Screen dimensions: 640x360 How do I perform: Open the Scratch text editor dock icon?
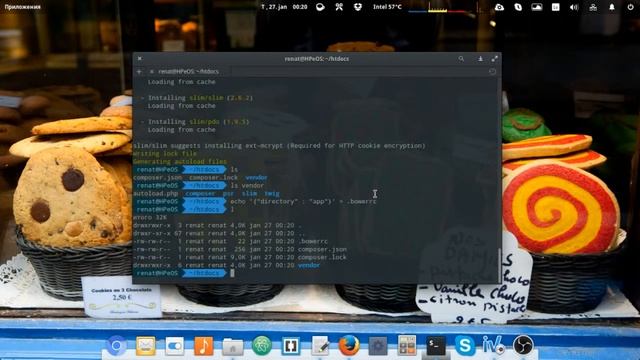click(320, 346)
